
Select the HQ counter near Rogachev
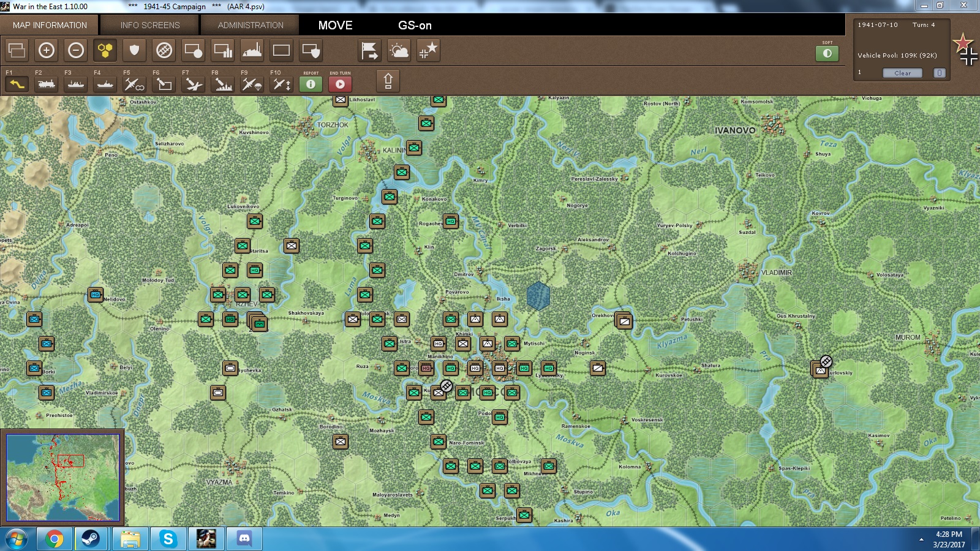(x=451, y=221)
